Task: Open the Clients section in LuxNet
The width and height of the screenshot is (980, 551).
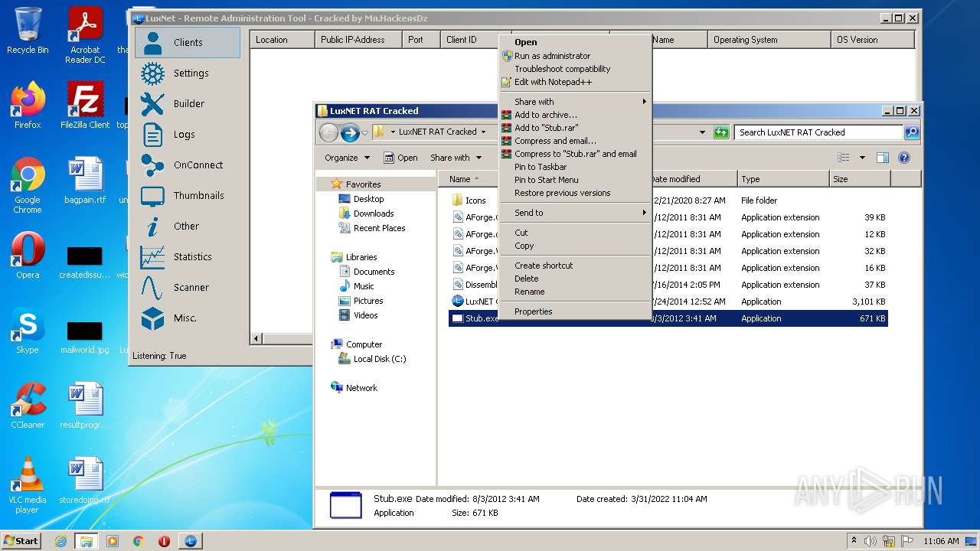Action: coord(188,43)
